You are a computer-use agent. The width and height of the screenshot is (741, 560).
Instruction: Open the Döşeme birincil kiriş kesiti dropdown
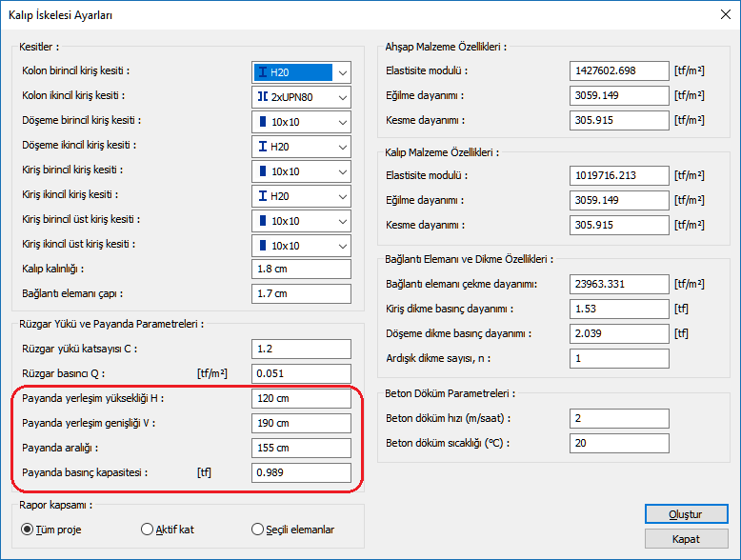tap(301, 122)
